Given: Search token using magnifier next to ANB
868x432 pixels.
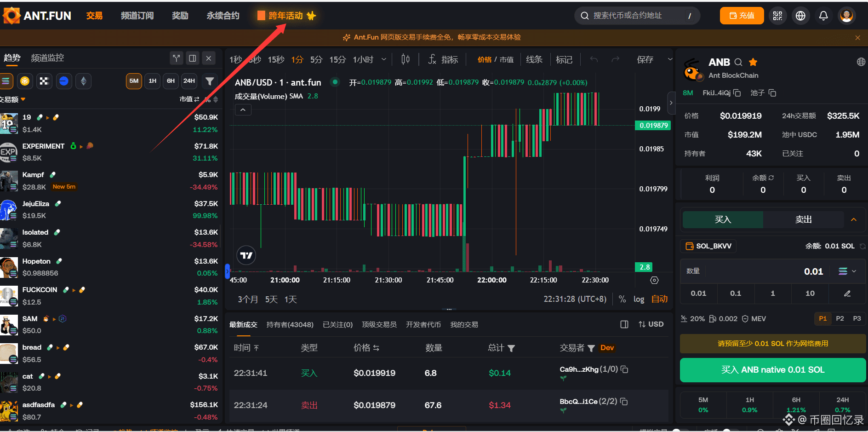Looking at the screenshot, I should [x=738, y=62].
